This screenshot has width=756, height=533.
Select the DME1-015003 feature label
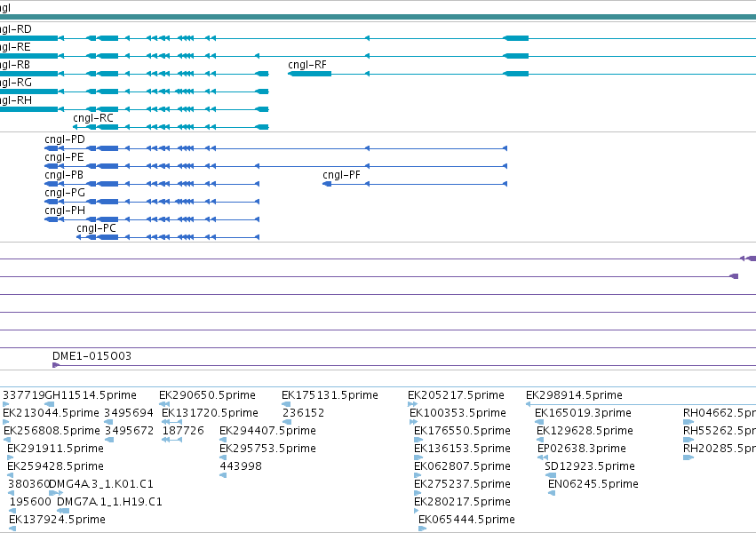tap(92, 356)
